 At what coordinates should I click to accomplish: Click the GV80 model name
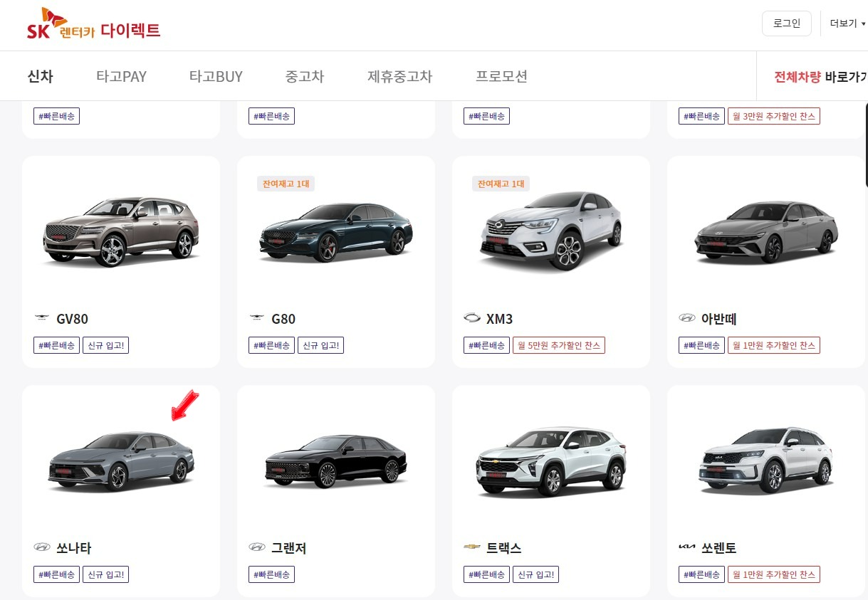72,319
